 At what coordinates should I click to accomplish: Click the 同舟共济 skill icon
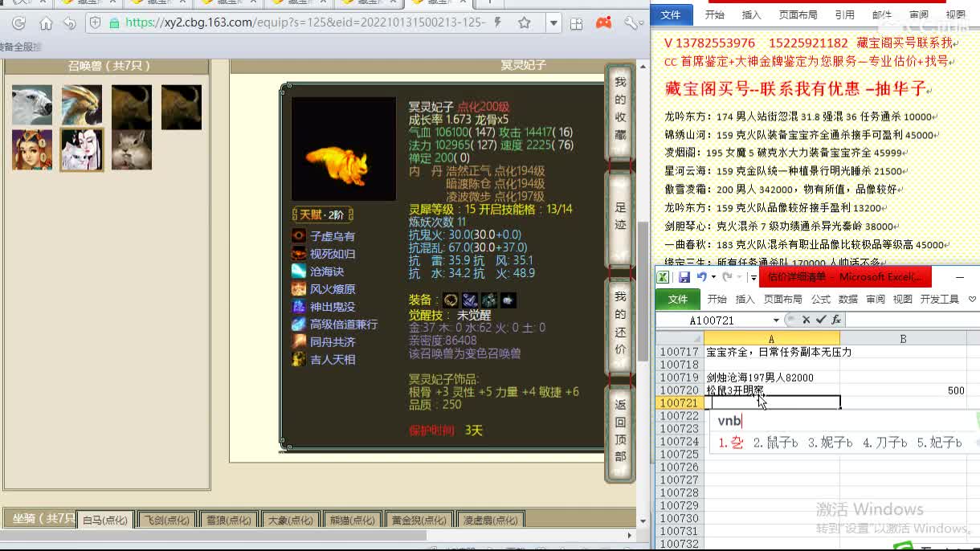pyautogui.click(x=299, y=341)
